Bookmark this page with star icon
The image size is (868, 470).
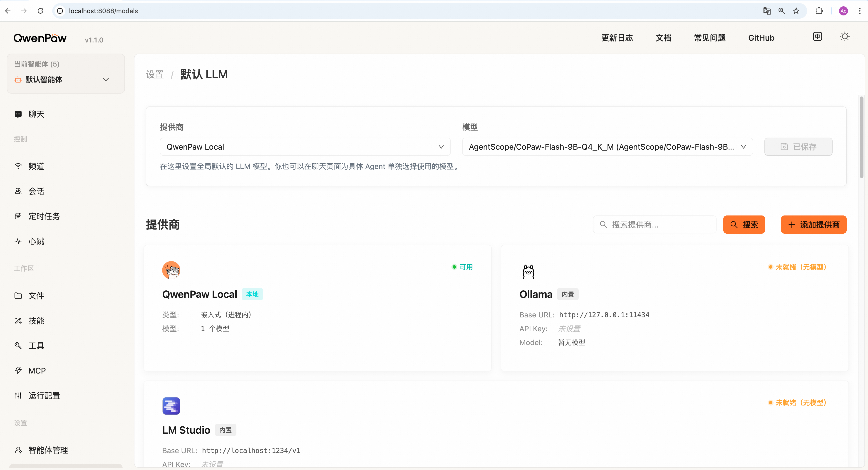[x=796, y=11]
